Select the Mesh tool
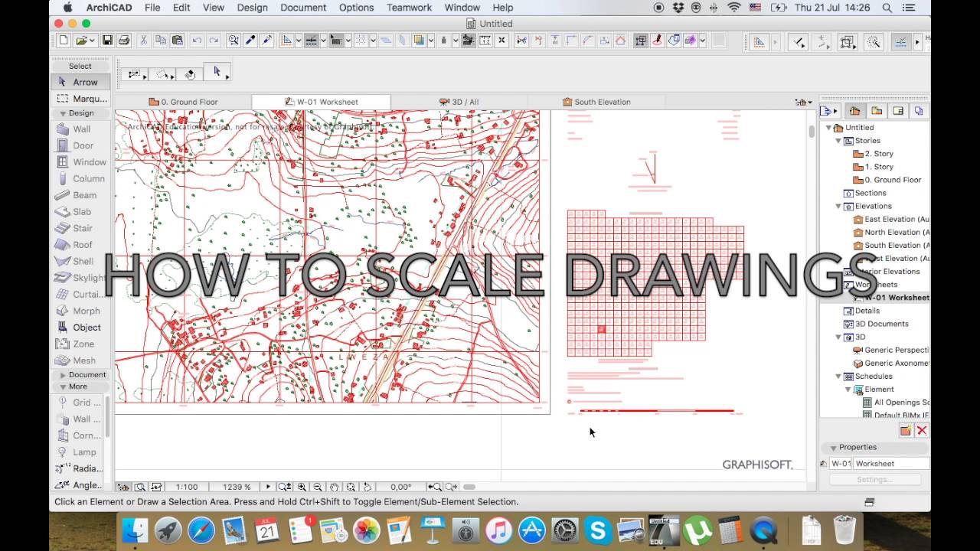Screen dimensions: 980x551 coord(81,360)
